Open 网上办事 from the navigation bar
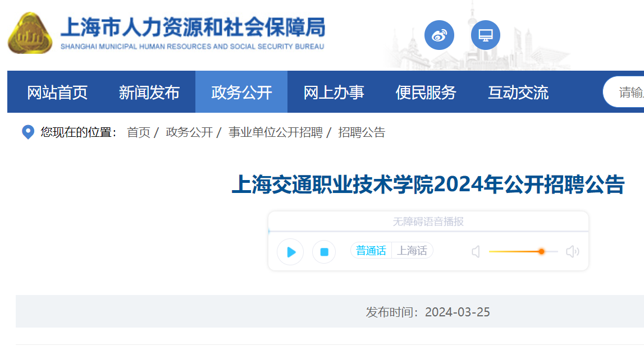The image size is (644, 350). pos(334,93)
